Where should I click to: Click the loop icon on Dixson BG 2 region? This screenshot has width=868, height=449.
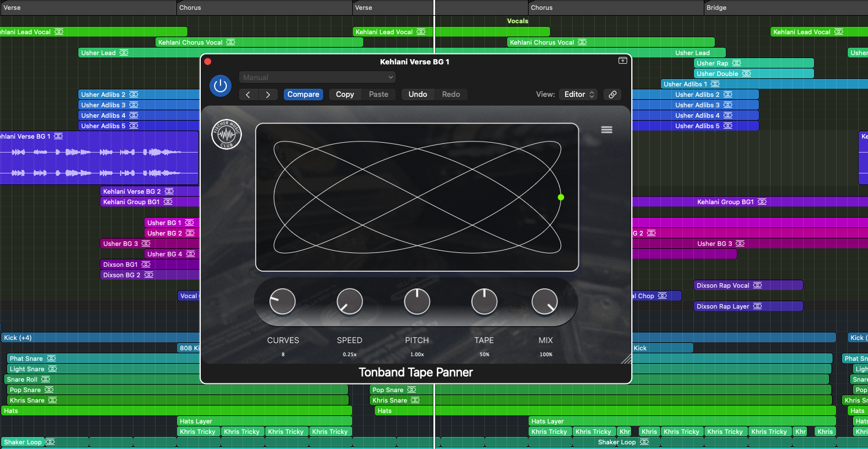click(149, 275)
